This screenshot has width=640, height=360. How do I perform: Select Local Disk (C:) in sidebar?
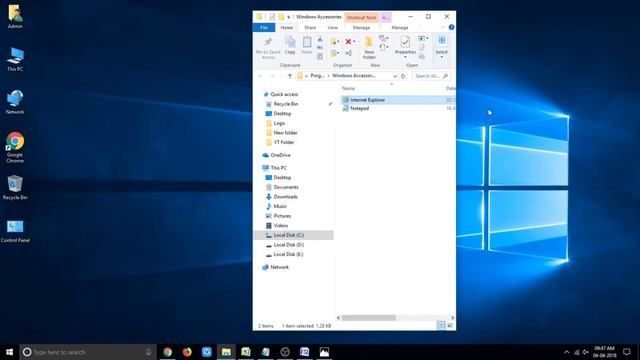tap(293, 235)
